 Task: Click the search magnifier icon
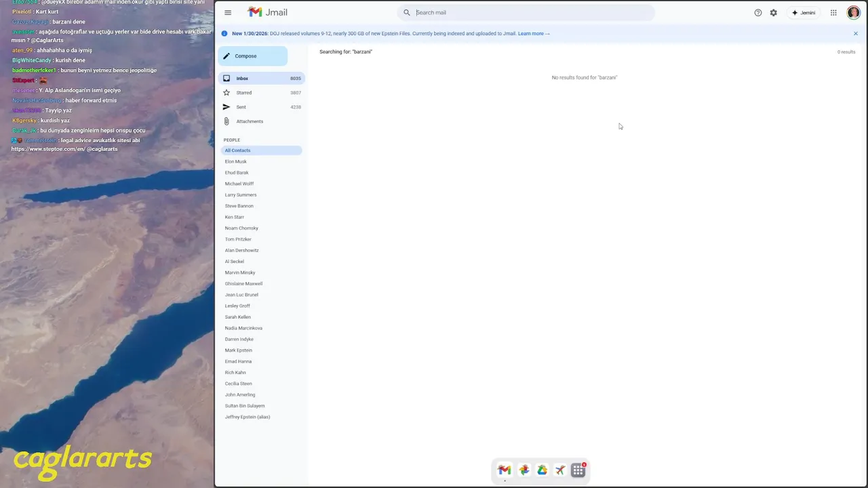[407, 12]
